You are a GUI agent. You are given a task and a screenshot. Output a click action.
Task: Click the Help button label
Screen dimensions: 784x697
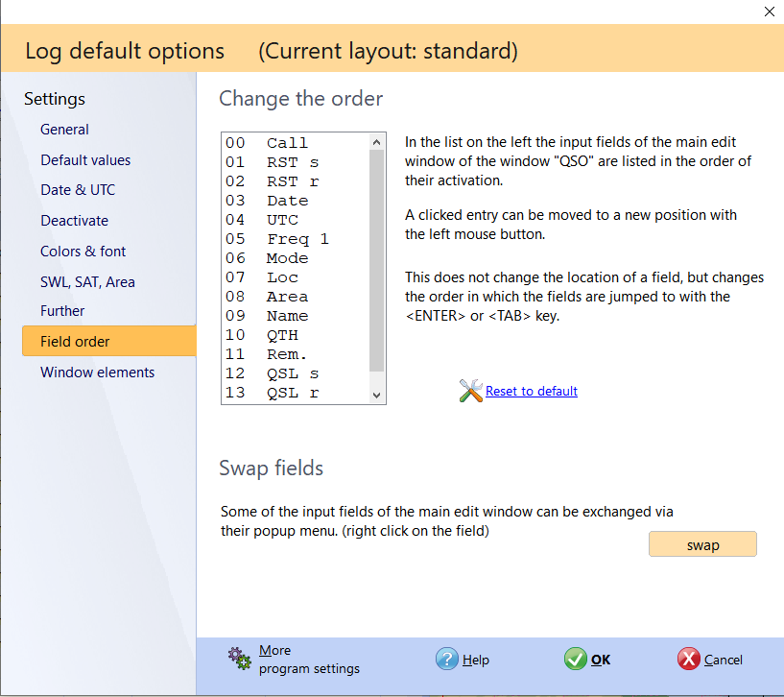point(476,660)
